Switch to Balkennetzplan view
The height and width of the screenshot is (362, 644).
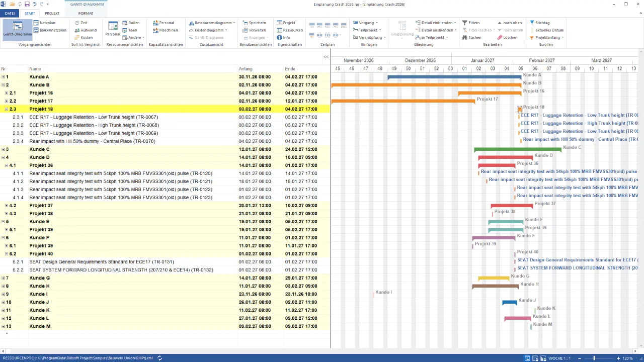[x=50, y=30]
